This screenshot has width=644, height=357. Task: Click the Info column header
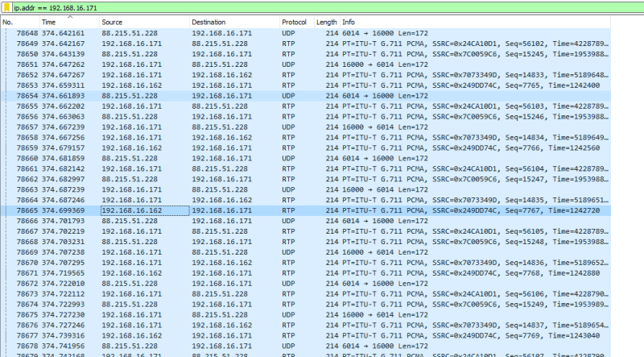click(x=475, y=23)
